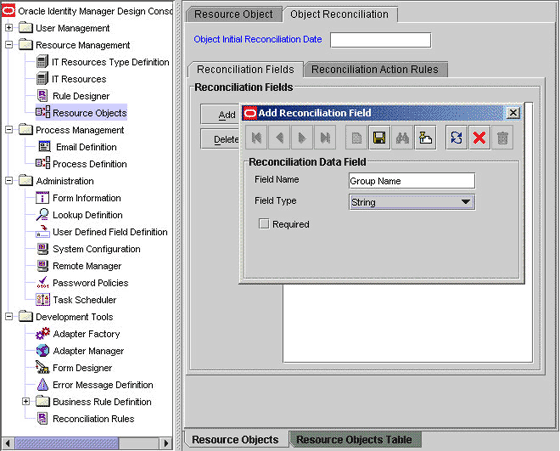Save the reconciliation field with floppy icon
The image size is (560, 451).
point(379,137)
